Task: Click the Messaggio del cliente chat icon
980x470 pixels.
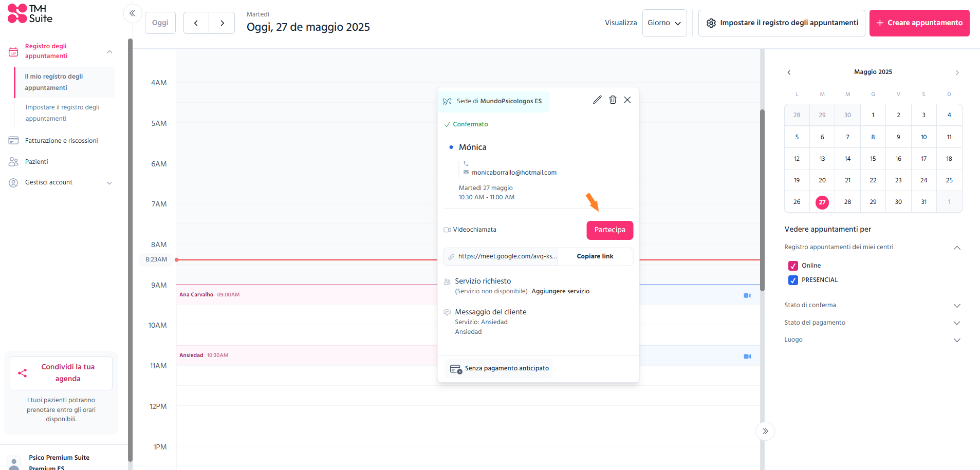Action: coord(447,312)
